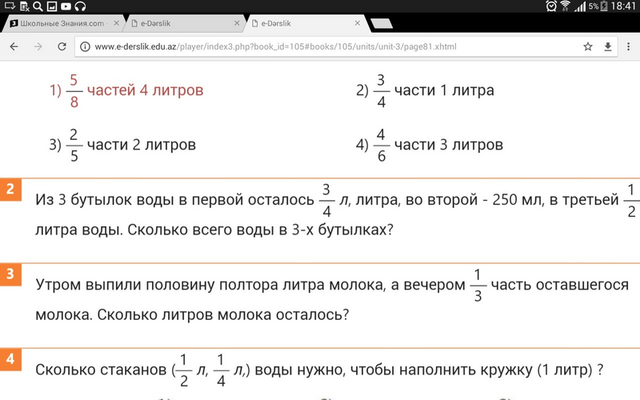This screenshot has height=400, width=640.
Task: Tap the image notification icon in status bar
Action: click(52, 6)
